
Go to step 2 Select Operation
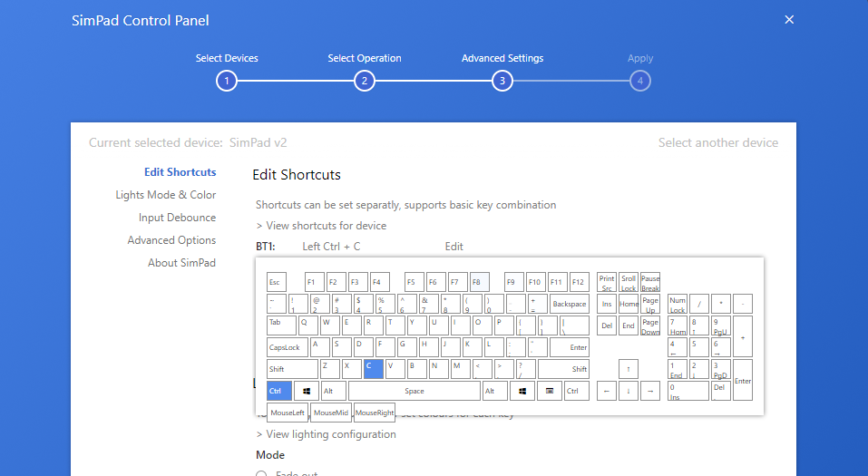coord(365,81)
